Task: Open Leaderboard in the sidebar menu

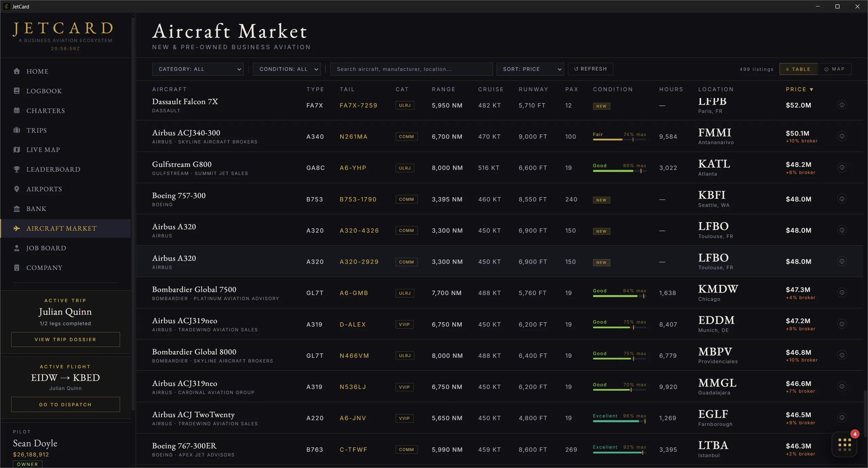Action: click(66, 169)
